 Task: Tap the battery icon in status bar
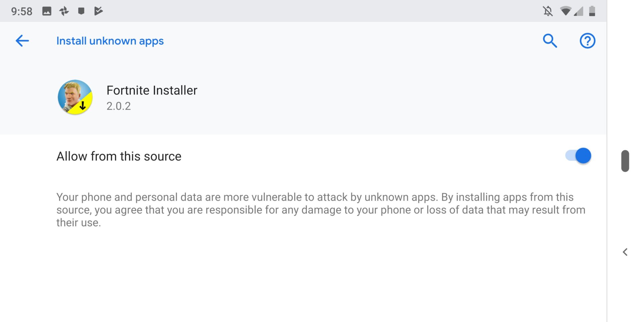(x=592, y=11)
